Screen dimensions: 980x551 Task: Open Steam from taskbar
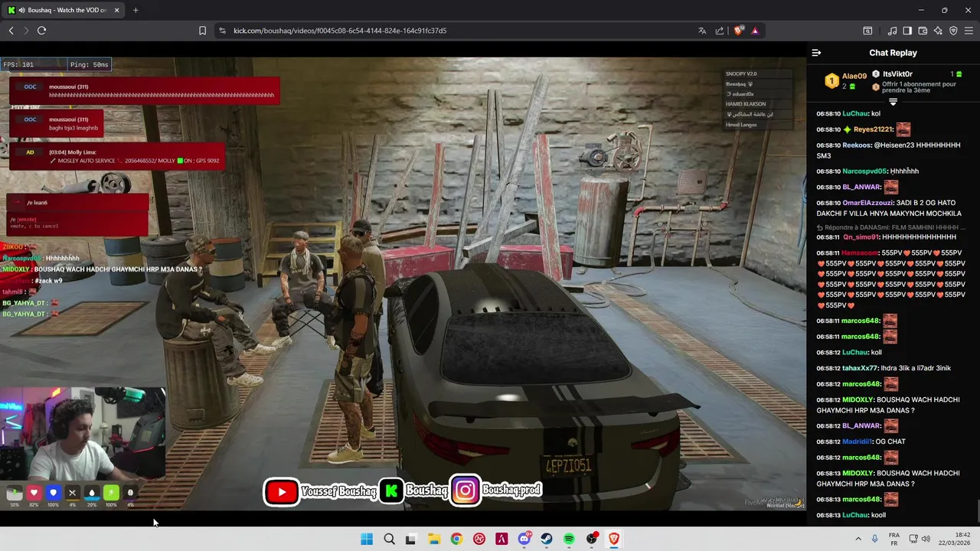[547, 539]
